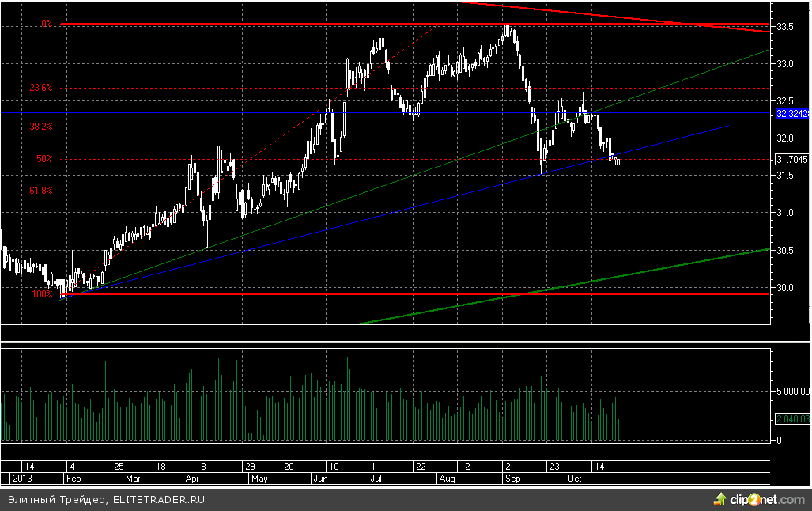
Task: Click the blue 32.3242 price tag
Action: point(791,114)
